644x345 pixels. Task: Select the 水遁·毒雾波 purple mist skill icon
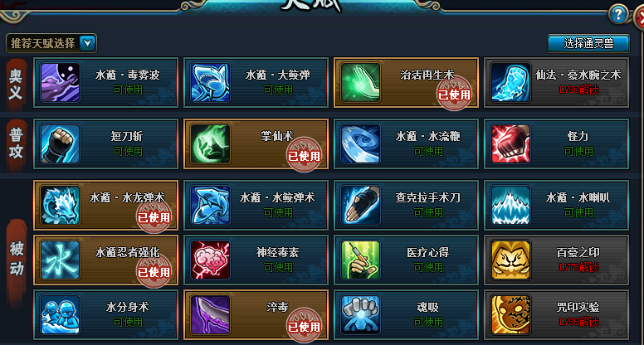coord(60,82)
